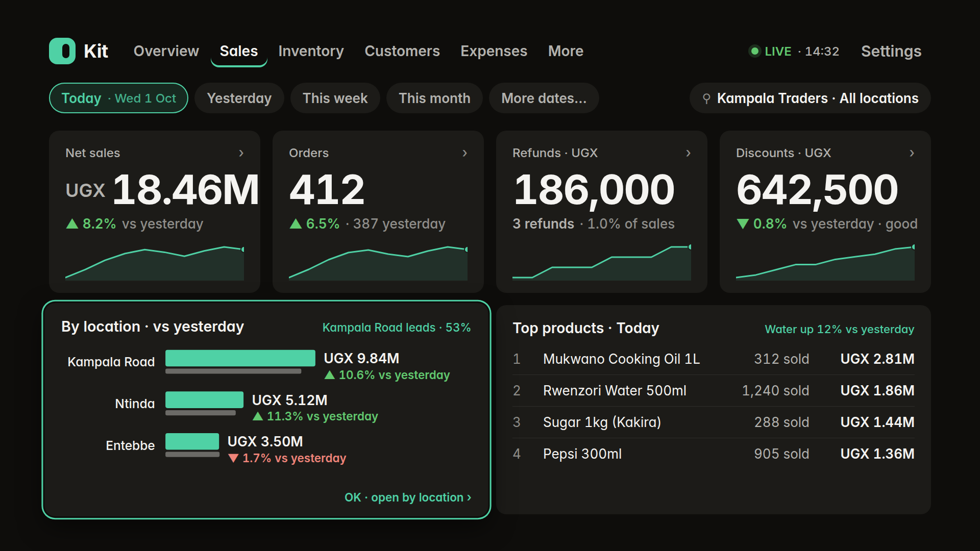This screenshot has height=551, width=980.
Task: Click the UGX 18.46M net sales value
Action: 162,190
